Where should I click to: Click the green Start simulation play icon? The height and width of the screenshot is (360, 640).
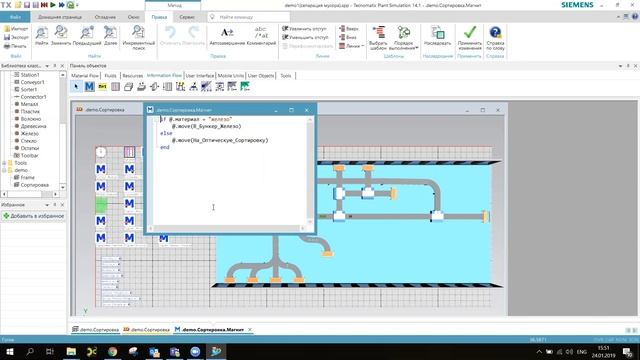[x=53, y=5]
